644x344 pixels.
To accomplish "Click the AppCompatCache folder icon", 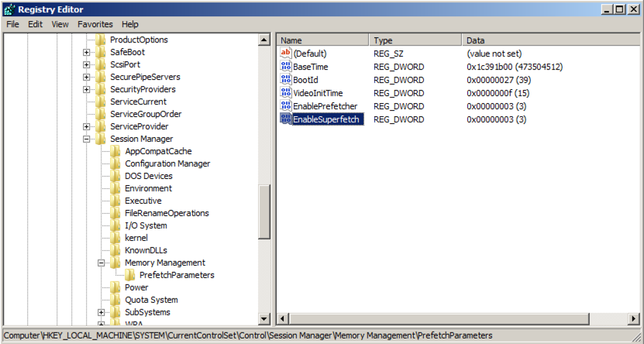I will 115,151.
